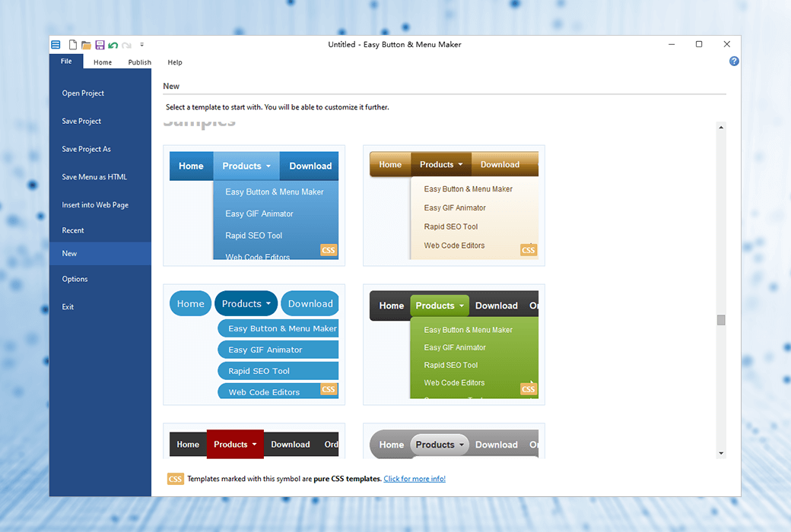Save the project with the purple floppy icon
This screenshot has height=532, width=791.
(100, 45)
